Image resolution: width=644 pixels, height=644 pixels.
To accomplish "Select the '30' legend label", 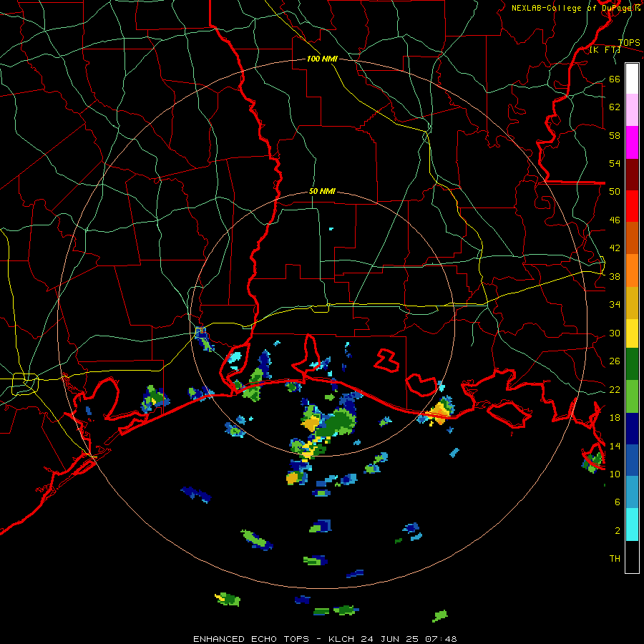I will (x=615, y=333).
